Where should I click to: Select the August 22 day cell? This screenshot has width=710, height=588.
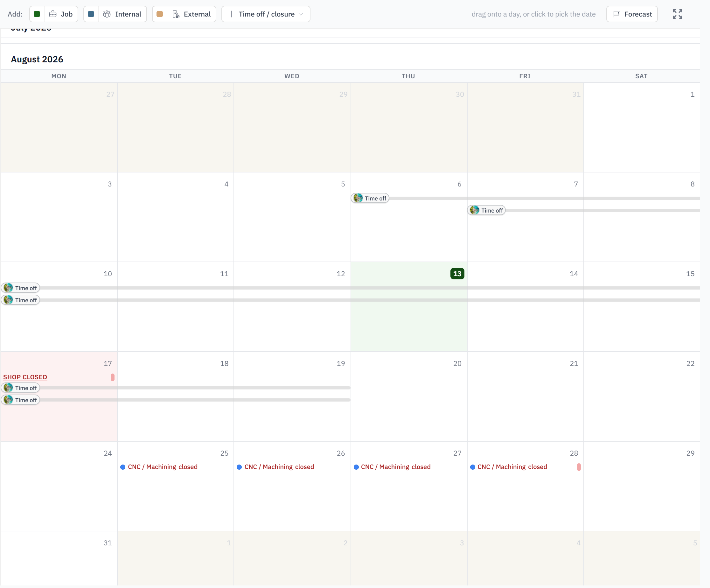tap(642, 396)
